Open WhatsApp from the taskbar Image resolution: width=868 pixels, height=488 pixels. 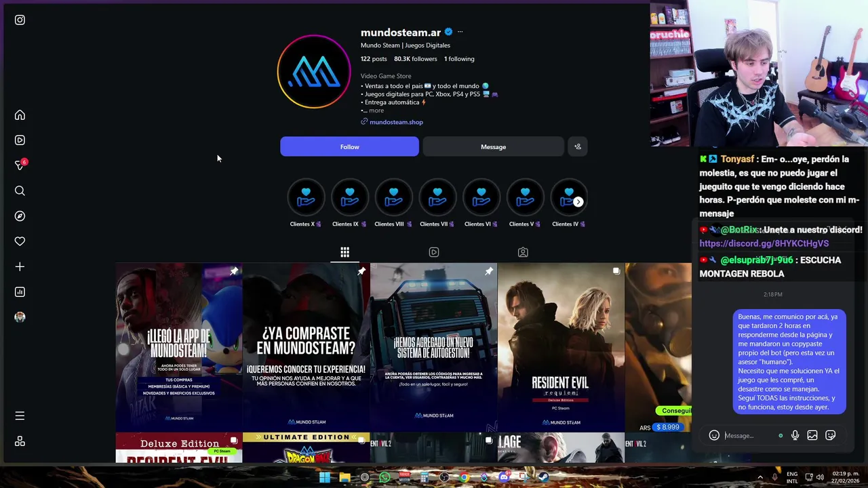click(384, 477)
